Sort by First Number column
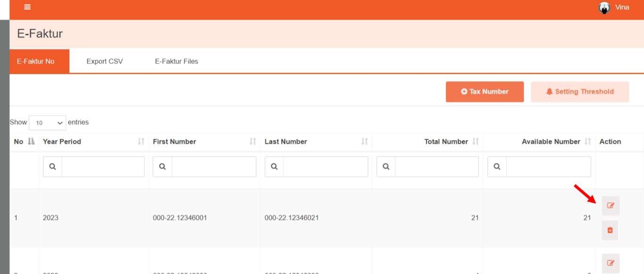Image resolution: width=644 pixels, height=274 pixels. 253,141
